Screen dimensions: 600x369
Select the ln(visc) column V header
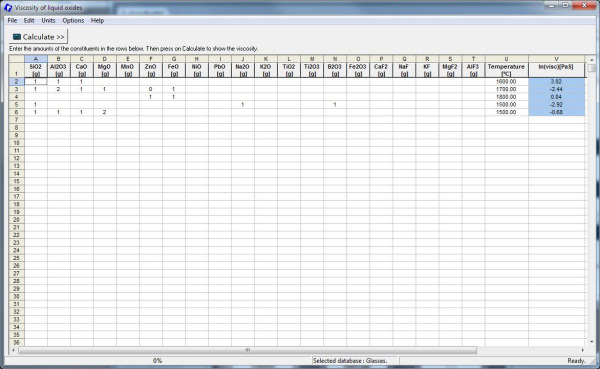pos(556,59)
